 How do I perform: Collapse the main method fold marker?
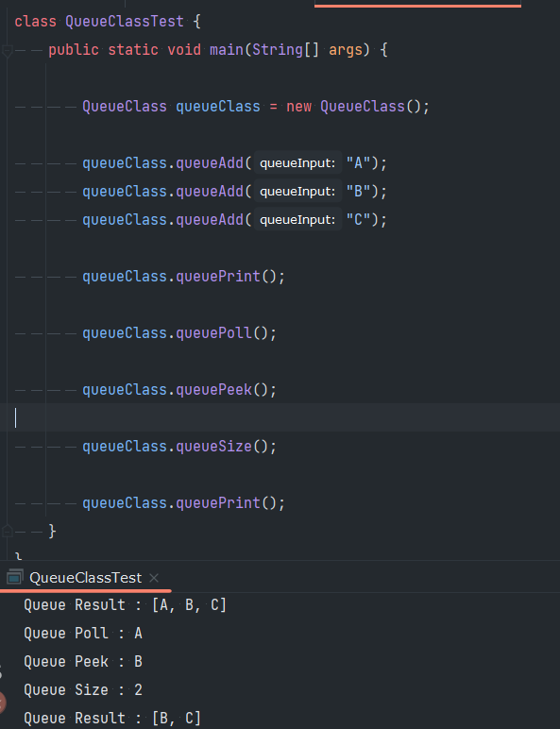[7, 50]
